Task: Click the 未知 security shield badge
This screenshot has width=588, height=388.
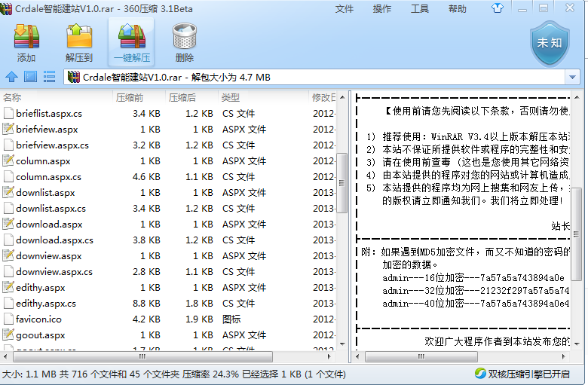Action: click(x=550, y=44)
